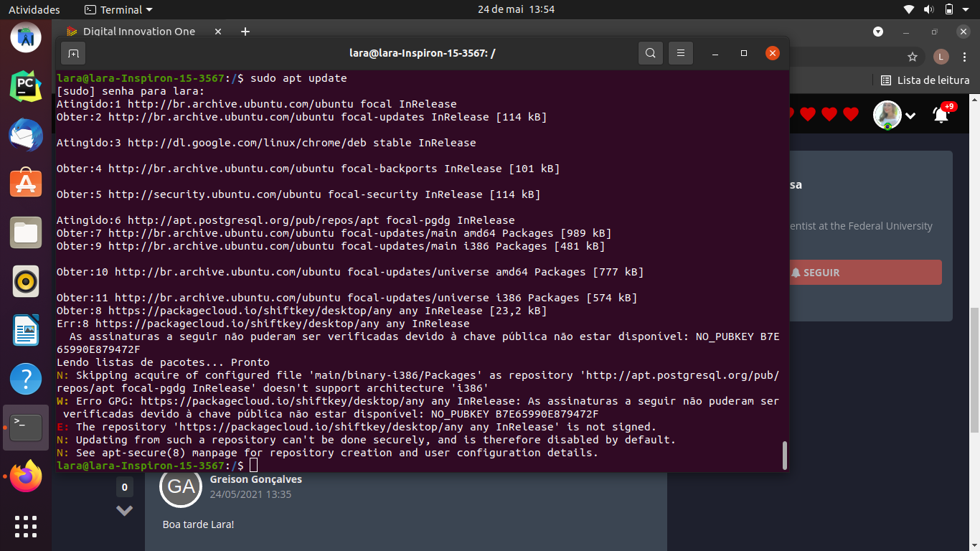Close the Digital Innovation One tab
The image size is (980, 551).
click(218, 32)
